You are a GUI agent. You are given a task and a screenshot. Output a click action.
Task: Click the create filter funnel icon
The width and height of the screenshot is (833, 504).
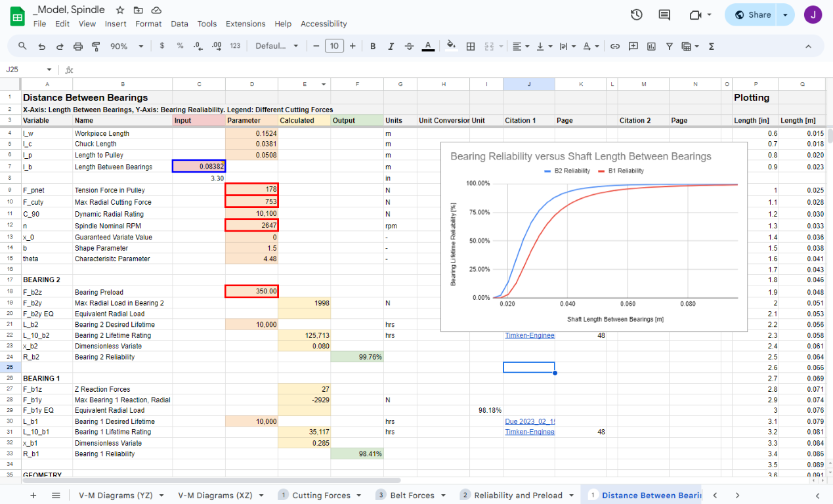coord(669,46)
